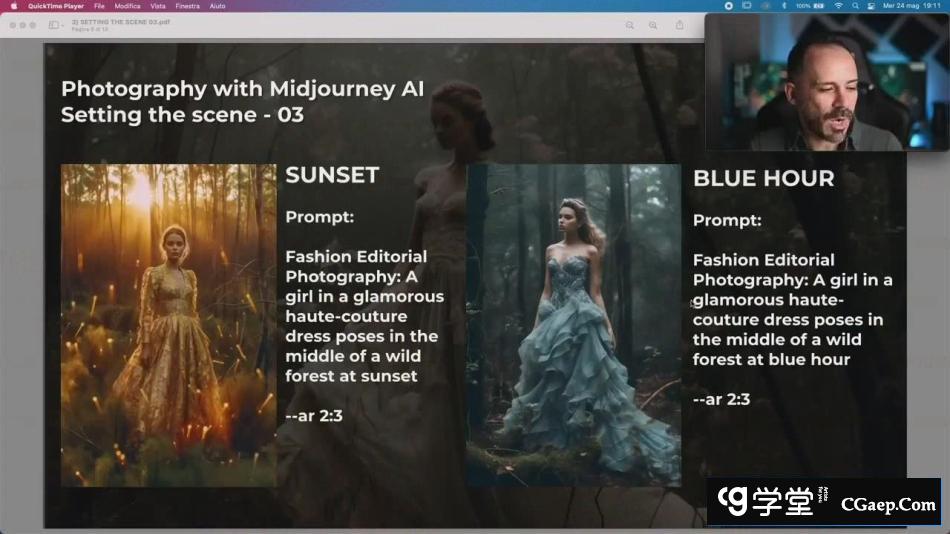The image size is (950, 534).
Task: Click the Bluetooth icon in menu bar
Action: pyautogui.click(x=783, y=6)
